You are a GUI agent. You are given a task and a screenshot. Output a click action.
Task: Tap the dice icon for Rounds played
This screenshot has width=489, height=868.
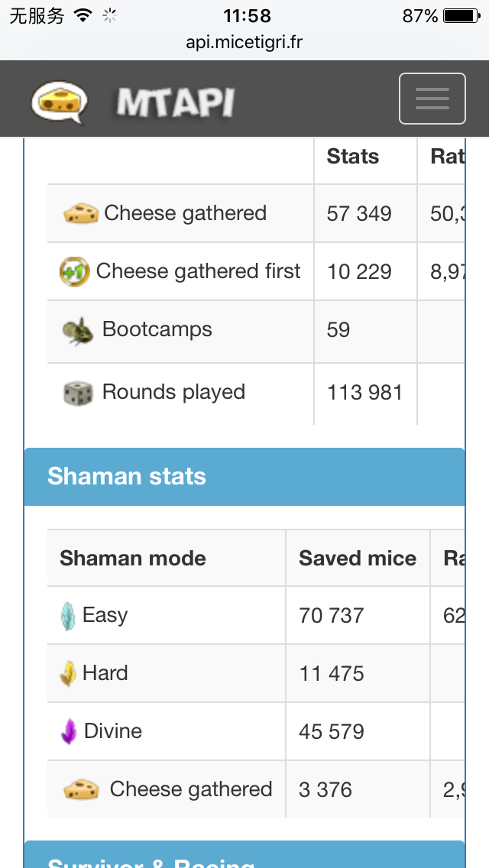[77, 393]
